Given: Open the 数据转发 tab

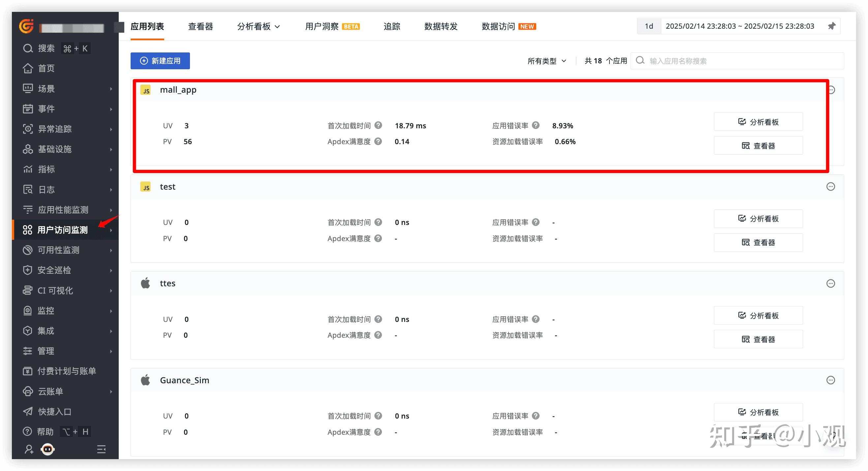Looking at the screenshot, I should [441, 27].
